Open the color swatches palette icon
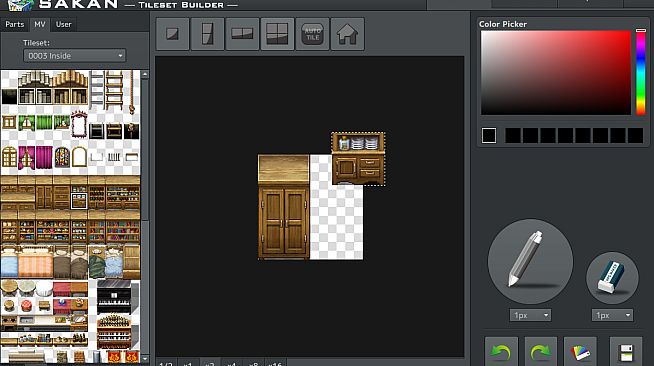The width and height of the screenshot is (654, 366). coord(580,352)
